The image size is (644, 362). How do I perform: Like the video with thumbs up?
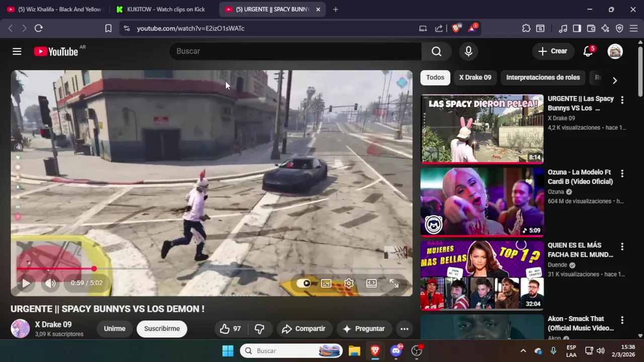(230, 329)
